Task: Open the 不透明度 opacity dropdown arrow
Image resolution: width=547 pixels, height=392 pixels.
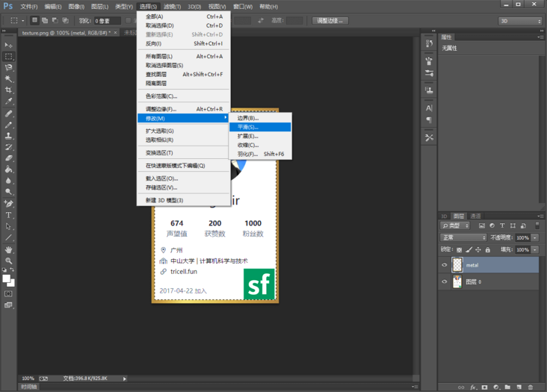Action: (x=534, y=237)
